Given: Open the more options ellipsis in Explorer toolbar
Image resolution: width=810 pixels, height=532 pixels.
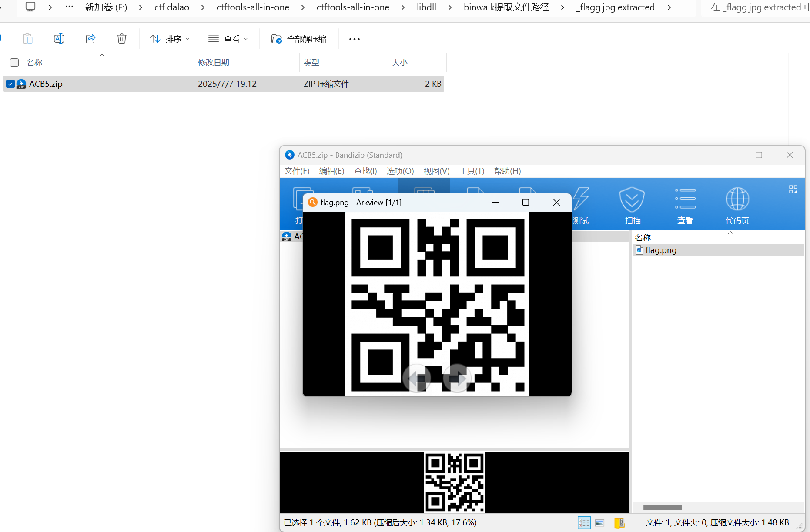Looking at the screenshot, I should click(x=355, y=39).
